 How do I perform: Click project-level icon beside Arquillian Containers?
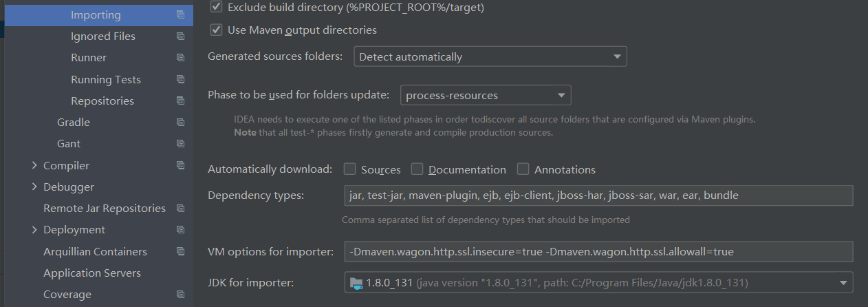[180, 252]
